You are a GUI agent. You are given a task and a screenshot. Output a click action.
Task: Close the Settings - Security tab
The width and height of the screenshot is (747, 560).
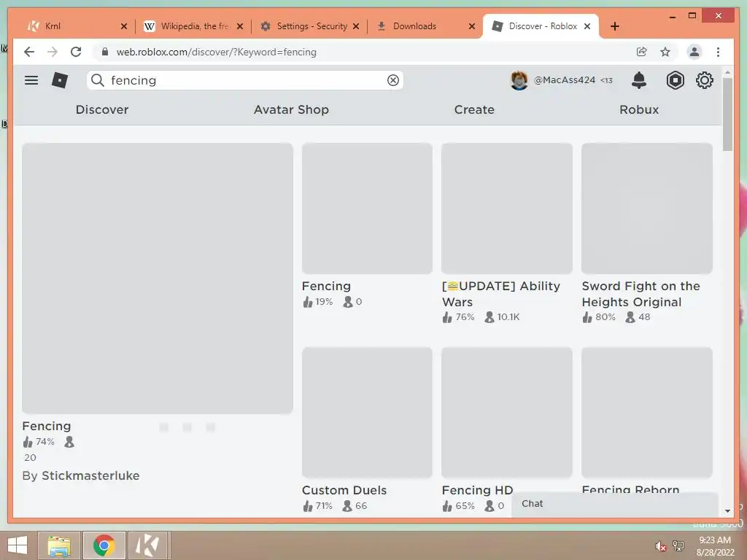pos(356,26)
